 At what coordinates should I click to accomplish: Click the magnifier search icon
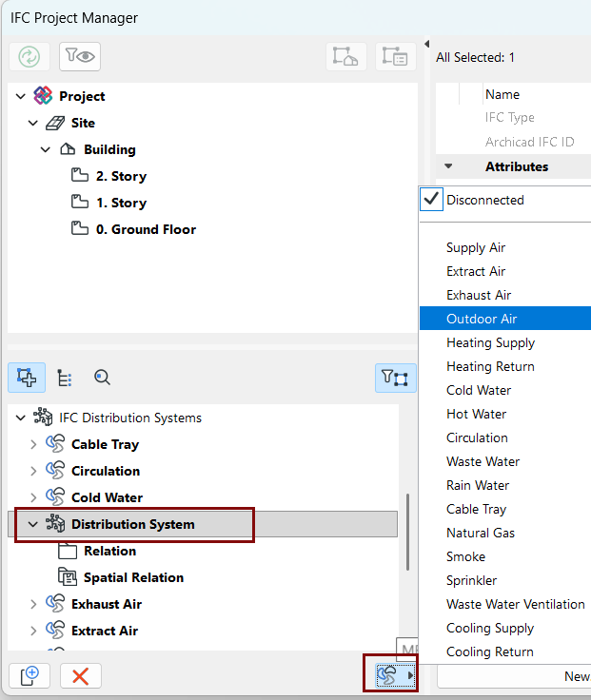(x=102, y=378)
